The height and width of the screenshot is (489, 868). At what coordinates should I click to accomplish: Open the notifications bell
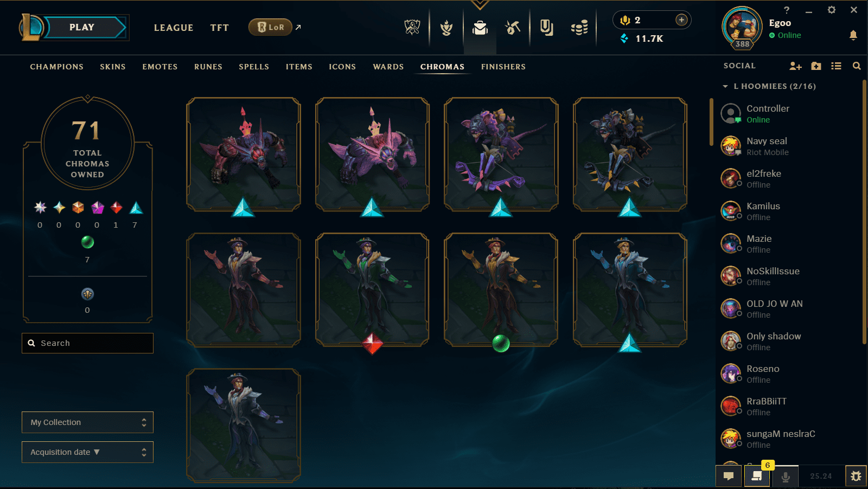853,35
